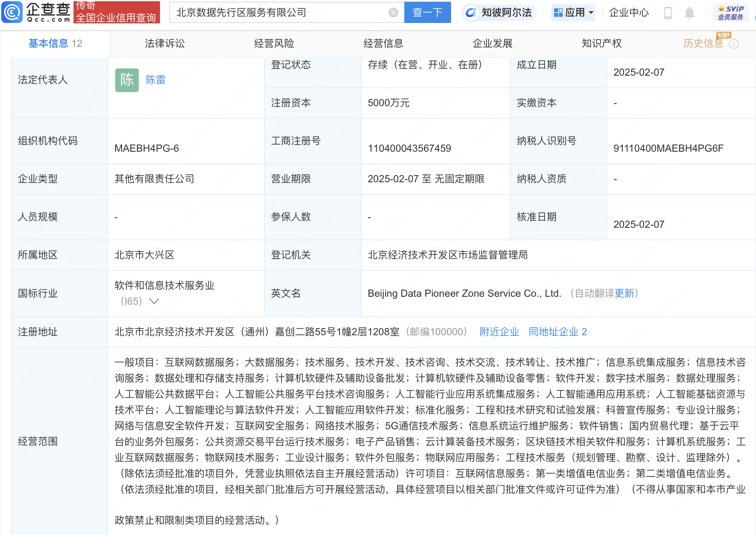Click 北京经济技术开发区市场监督管理局 registration authority

point(448,255)
